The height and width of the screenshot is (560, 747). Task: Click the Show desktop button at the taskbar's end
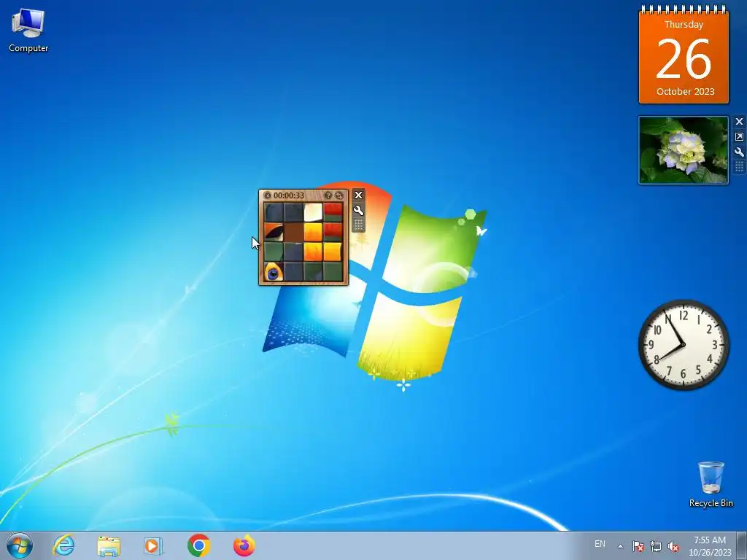[742, 545]
